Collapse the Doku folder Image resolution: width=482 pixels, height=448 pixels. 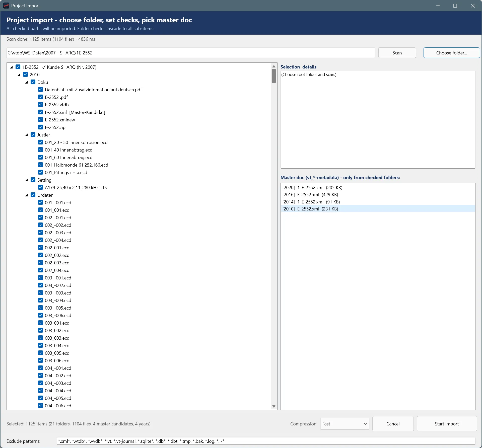click(26, 82)
